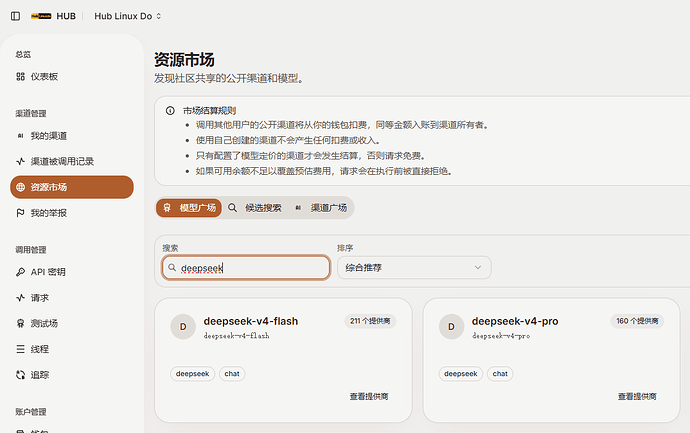This screenshot has width=690, height=433.
Task: Click the AI icon in 渠道广场 tab
Action: click(x=298, y=208)
